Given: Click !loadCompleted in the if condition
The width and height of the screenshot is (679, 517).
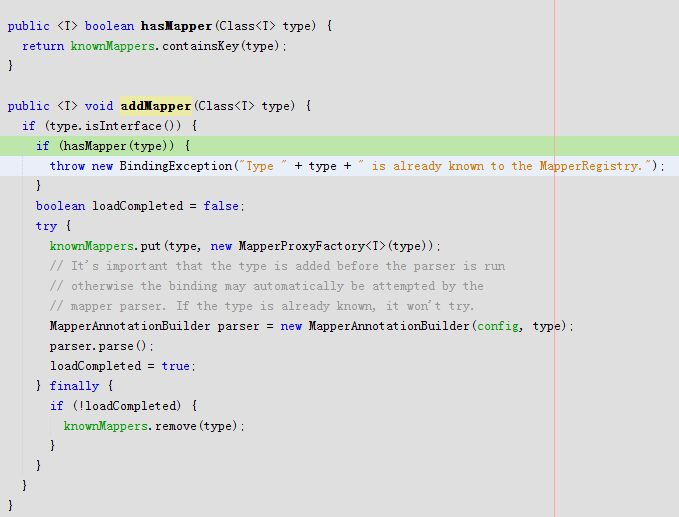Looking at the screenshot, I should (x=128, y=406).
